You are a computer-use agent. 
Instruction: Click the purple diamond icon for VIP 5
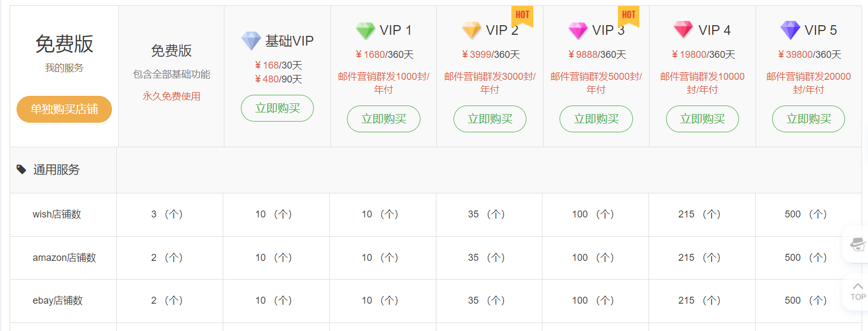click(x=790, y=30)
